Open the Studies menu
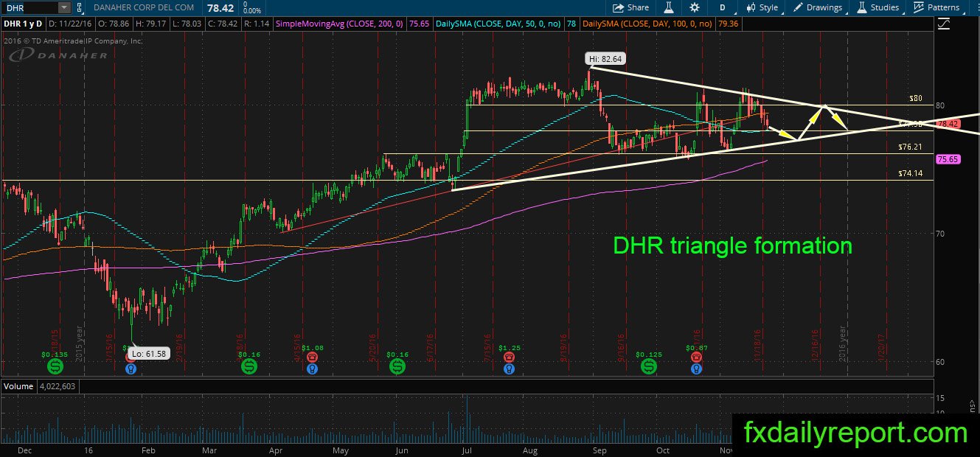Viewport: 980px width, 457px height. (878, 7)
